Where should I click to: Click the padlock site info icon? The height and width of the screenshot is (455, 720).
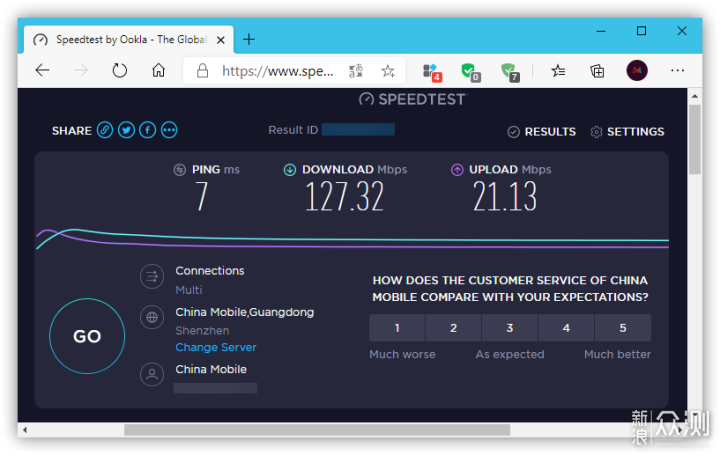[202, 71]
